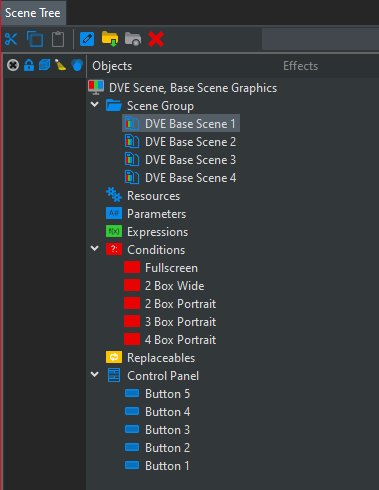Collapse the Control Panel node
This screenshot has width=379, height=490.
point(95,375)
